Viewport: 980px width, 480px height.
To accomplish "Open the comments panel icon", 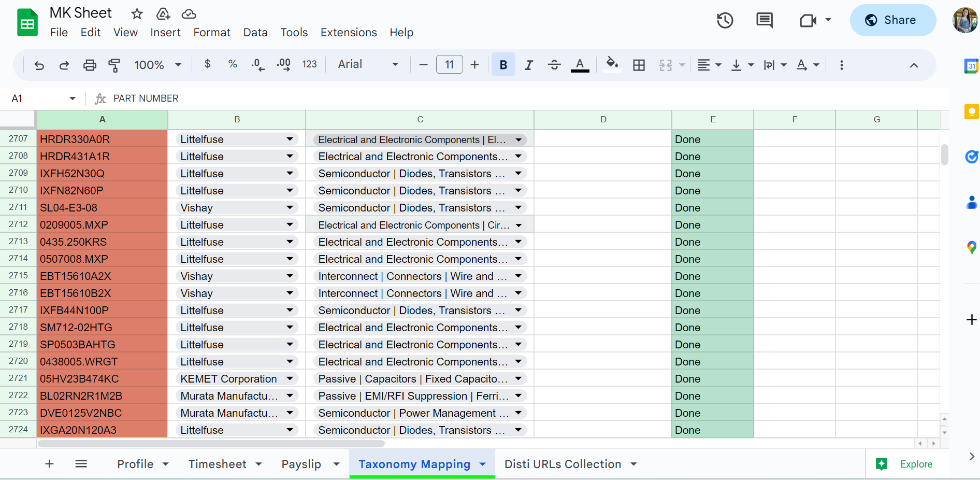I will [765, 20].
